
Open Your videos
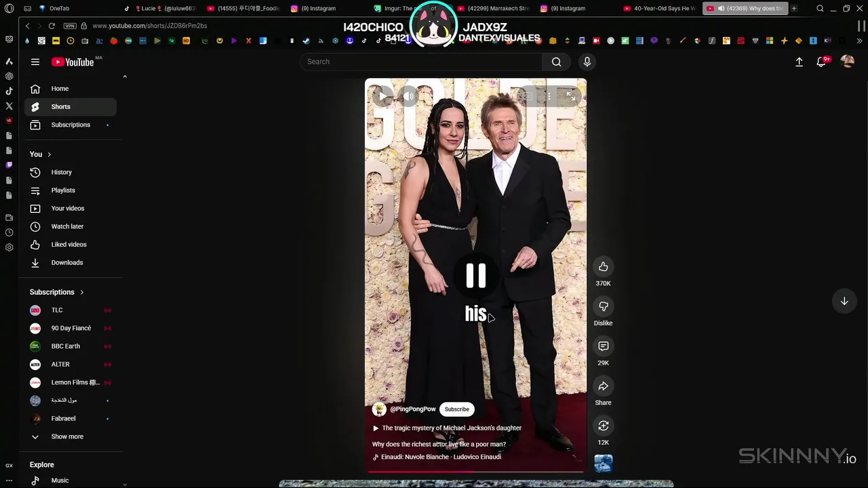[x=70, y=208]
